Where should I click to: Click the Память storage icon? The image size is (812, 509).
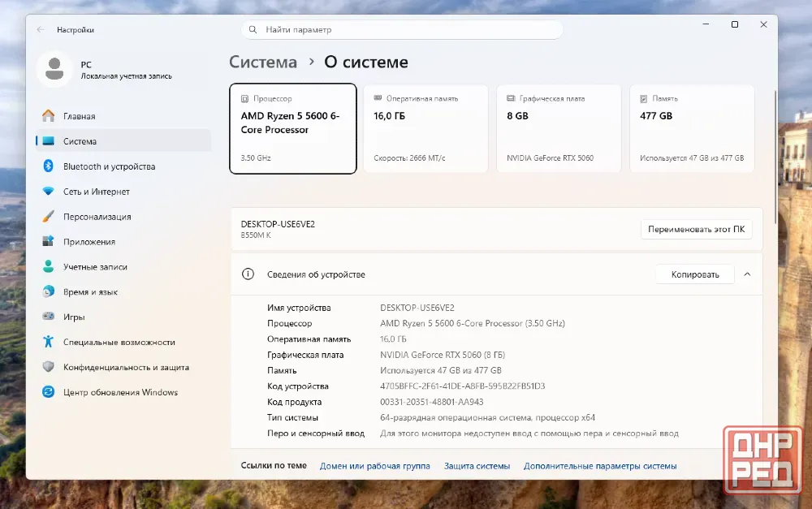(644, 98)
